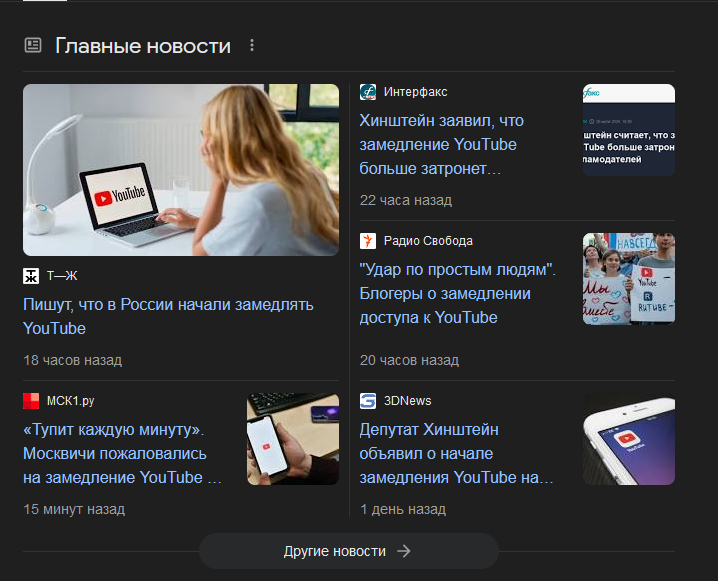Screen dimensions: 718x581
Task: Open headline Депутат Хинштейн объявил о начале
Action: pos(457,453)
